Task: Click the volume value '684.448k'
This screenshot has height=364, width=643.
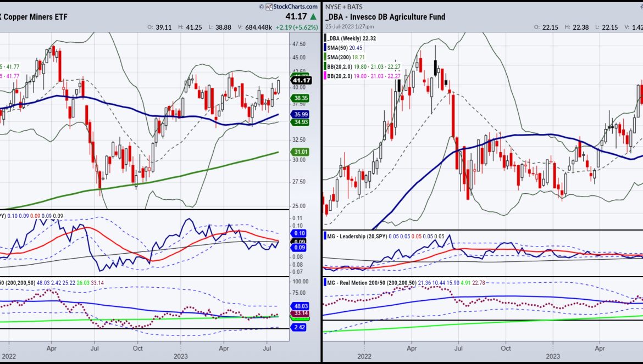Action: coord(258,27)
